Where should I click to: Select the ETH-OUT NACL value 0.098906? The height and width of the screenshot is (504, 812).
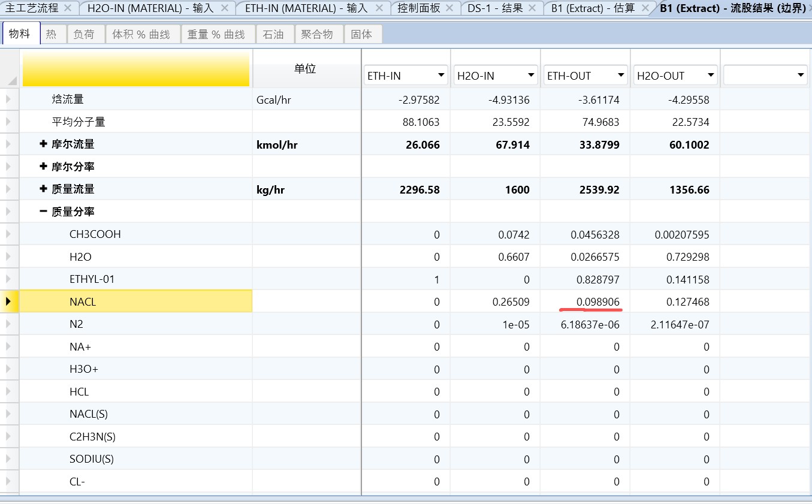597,301
